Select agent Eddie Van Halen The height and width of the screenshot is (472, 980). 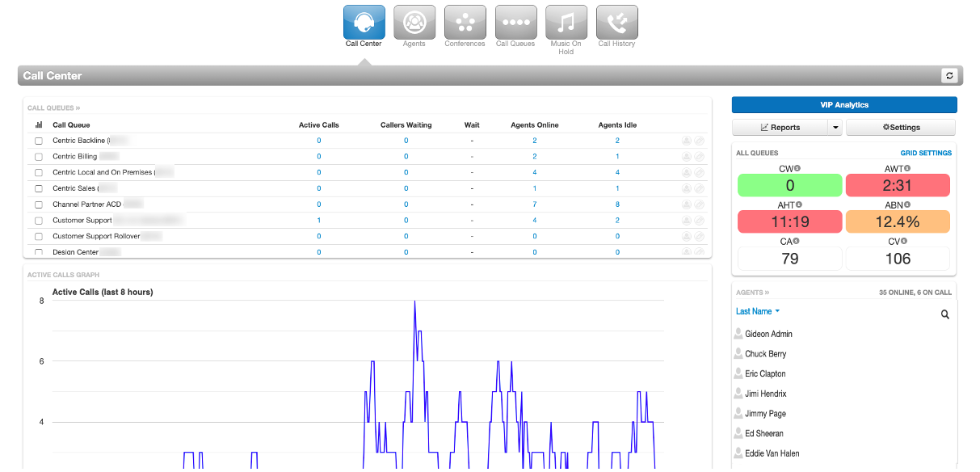(x=772, y=453)
